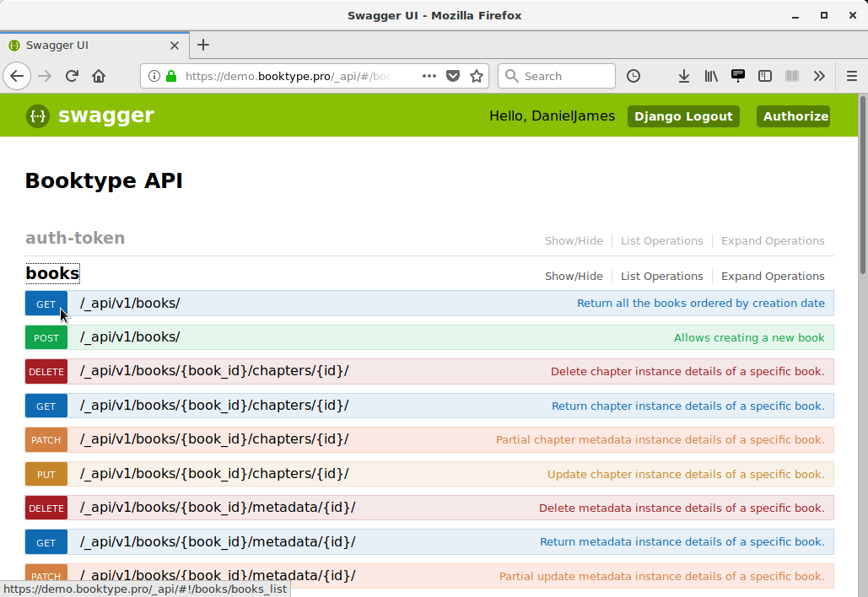
Task: Click the page vertical scrollbar thumb
Action: pyautogui.click(x=862, y=185)
